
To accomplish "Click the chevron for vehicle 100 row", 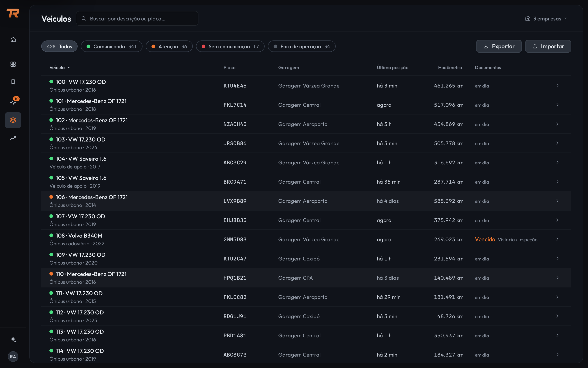I will point(557,85).
